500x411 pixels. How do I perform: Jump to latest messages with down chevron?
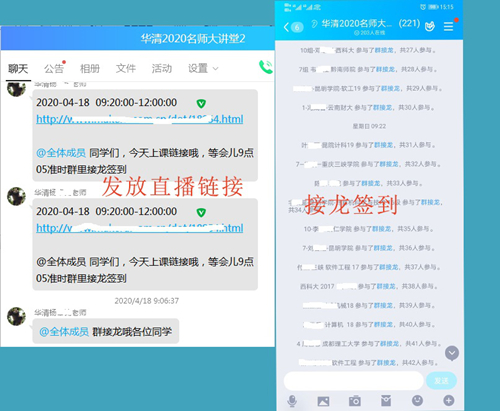(452, 353)
